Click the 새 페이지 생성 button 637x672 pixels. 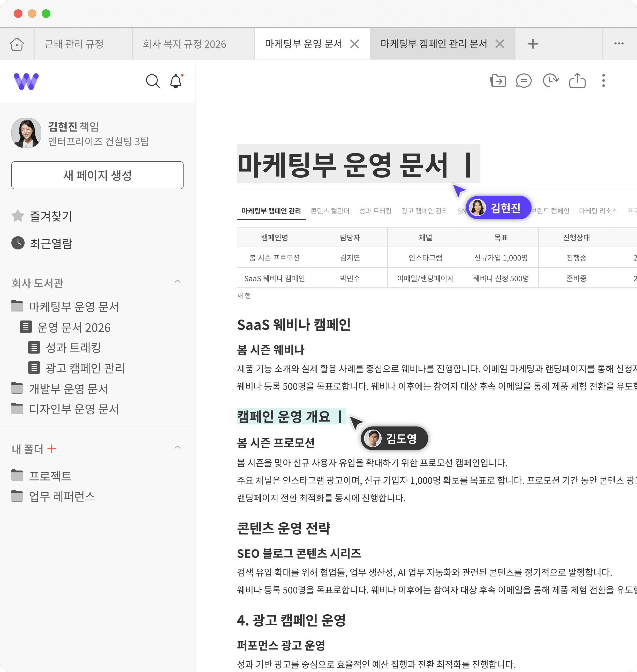(x=97, y=175)
